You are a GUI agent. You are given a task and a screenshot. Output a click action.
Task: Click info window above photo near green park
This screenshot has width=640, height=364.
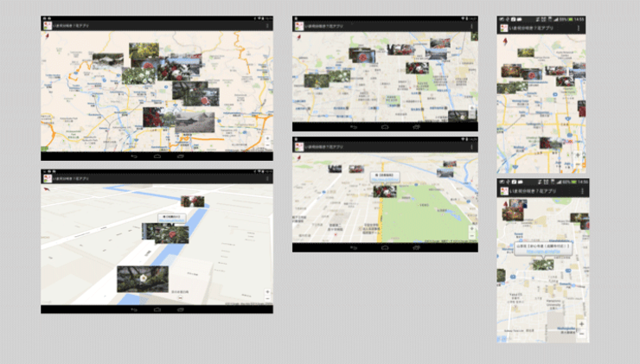coord(386,176)
